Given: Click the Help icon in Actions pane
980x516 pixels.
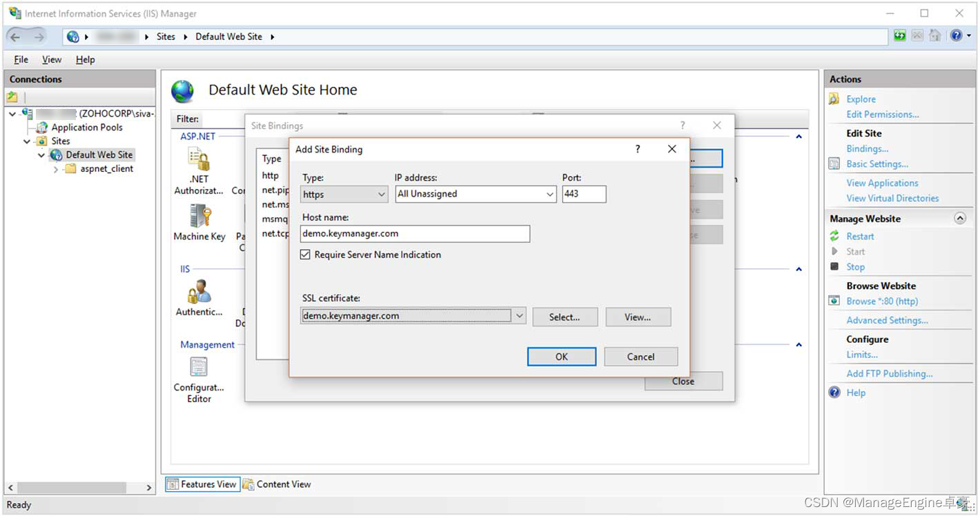Looking at the screenshot, I should (834, 393).
